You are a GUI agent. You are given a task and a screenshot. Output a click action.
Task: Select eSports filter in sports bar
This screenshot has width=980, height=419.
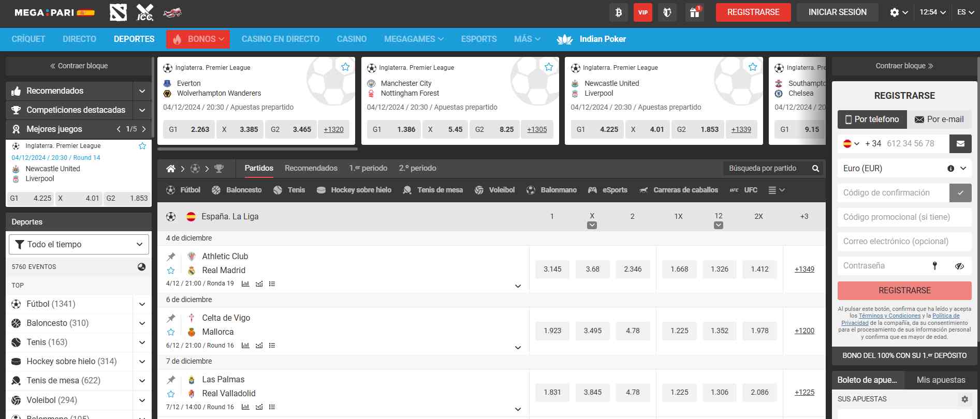[x=608, y=190]
